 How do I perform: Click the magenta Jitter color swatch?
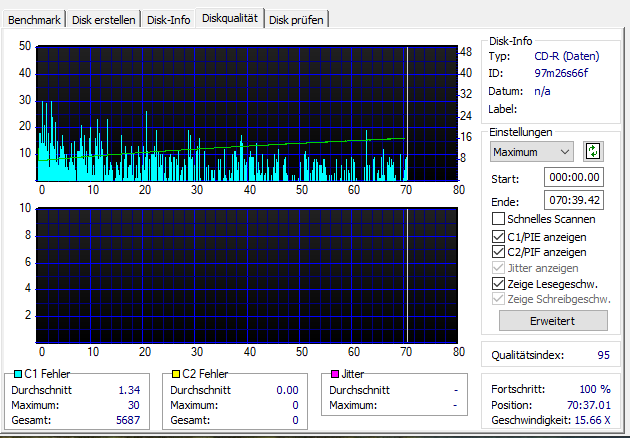tap(335, 374)
